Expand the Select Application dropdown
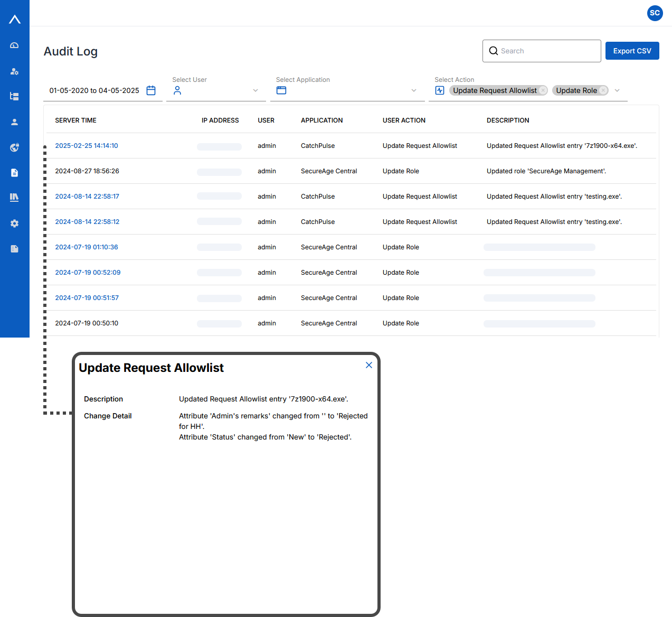672x617 pixels. [414, 90]
